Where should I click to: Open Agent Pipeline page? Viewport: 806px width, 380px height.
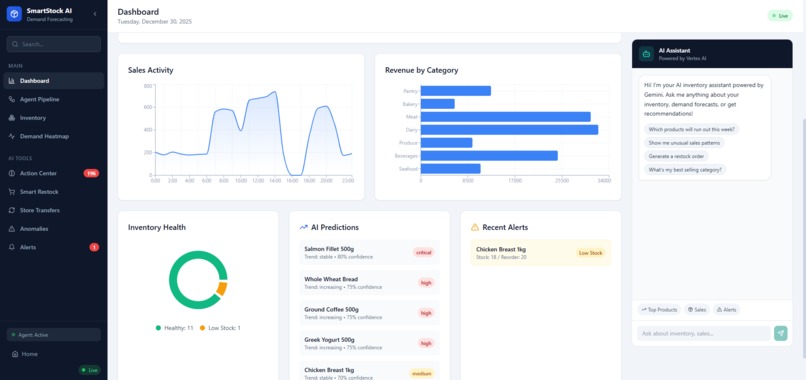(x=53, y=99)
